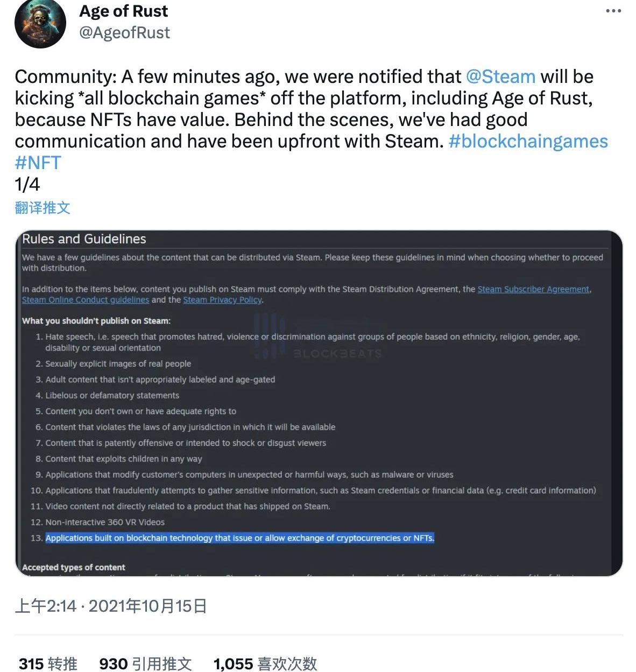The width and height of the screenshot is (636, 672).
Task: Open the #blockchaingames hashtag
Action: 528,141
